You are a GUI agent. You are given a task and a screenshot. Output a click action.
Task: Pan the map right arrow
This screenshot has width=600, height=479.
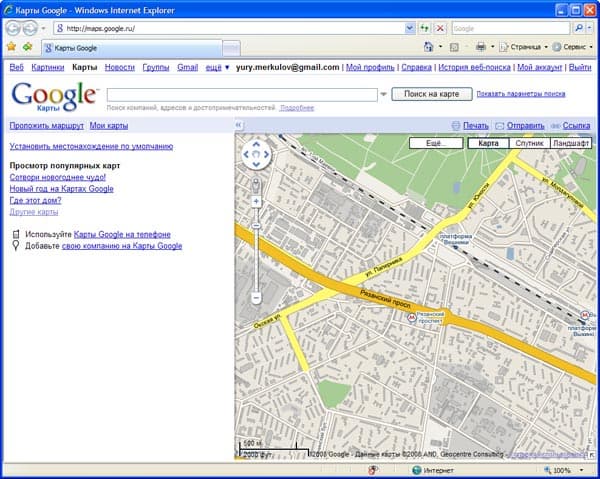pos(266,155)
